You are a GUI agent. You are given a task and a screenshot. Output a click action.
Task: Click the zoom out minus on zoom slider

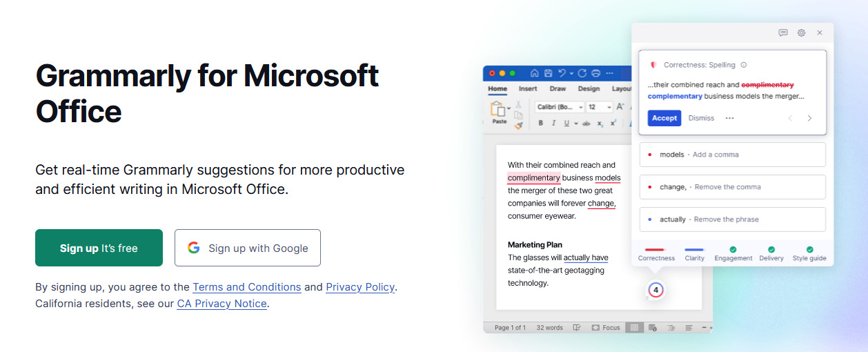point(704,327)
